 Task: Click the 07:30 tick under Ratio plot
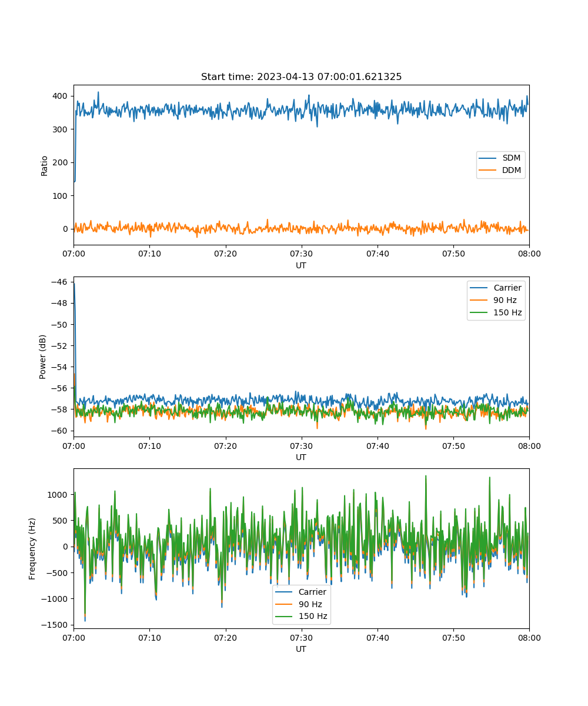301,253
